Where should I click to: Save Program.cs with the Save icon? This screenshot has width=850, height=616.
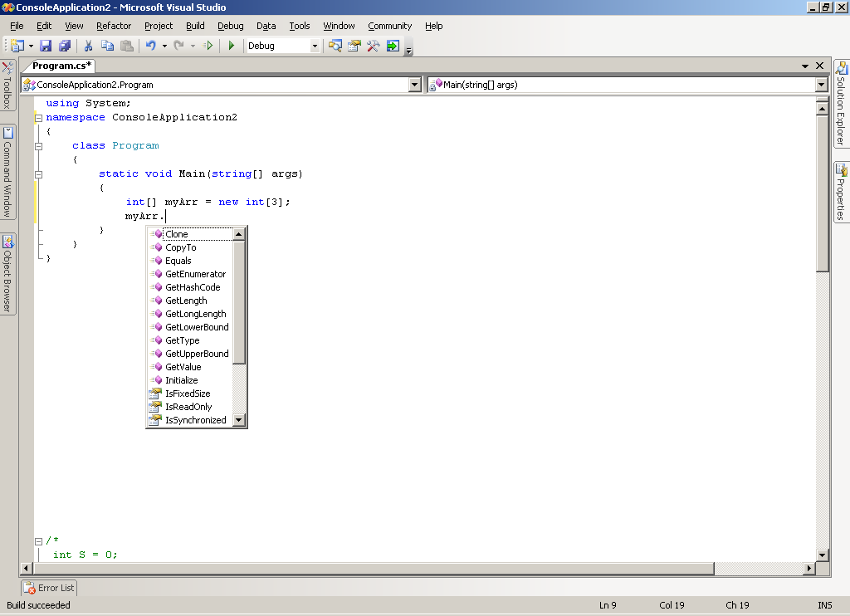(46, 46)
